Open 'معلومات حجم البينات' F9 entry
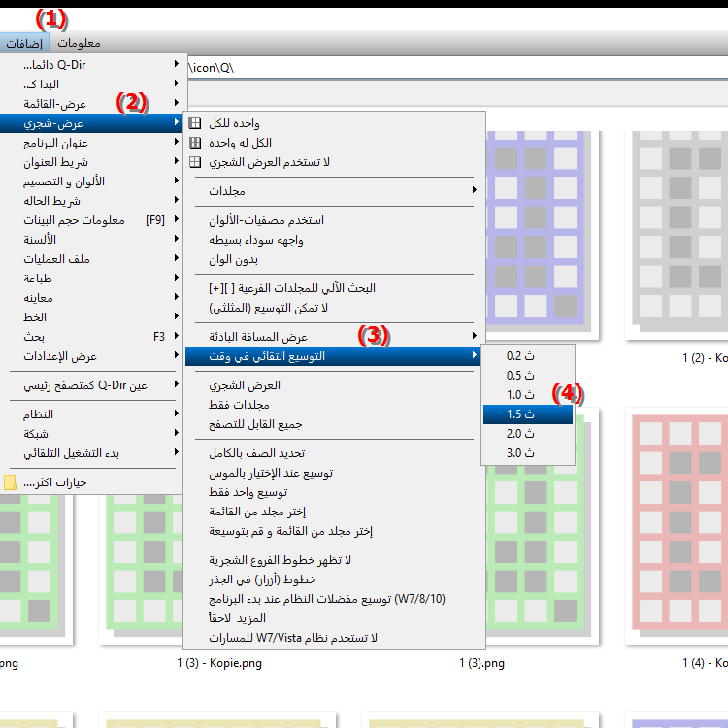 91,220
